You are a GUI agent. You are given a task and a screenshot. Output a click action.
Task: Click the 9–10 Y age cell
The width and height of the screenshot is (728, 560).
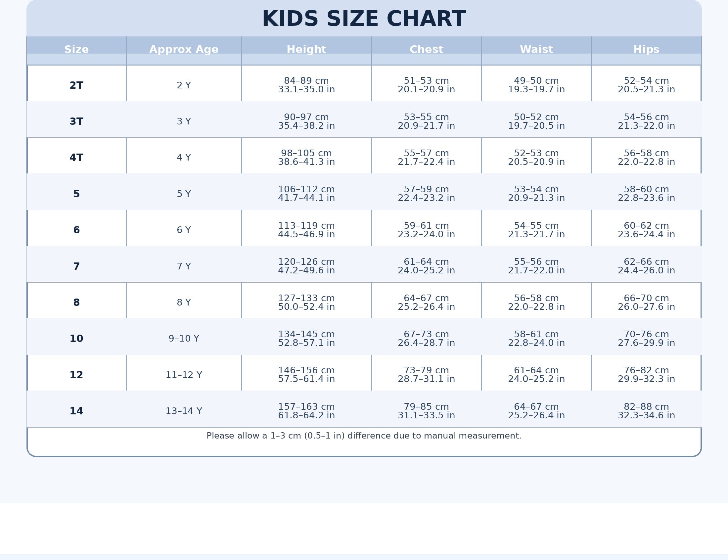pos(184,338)
